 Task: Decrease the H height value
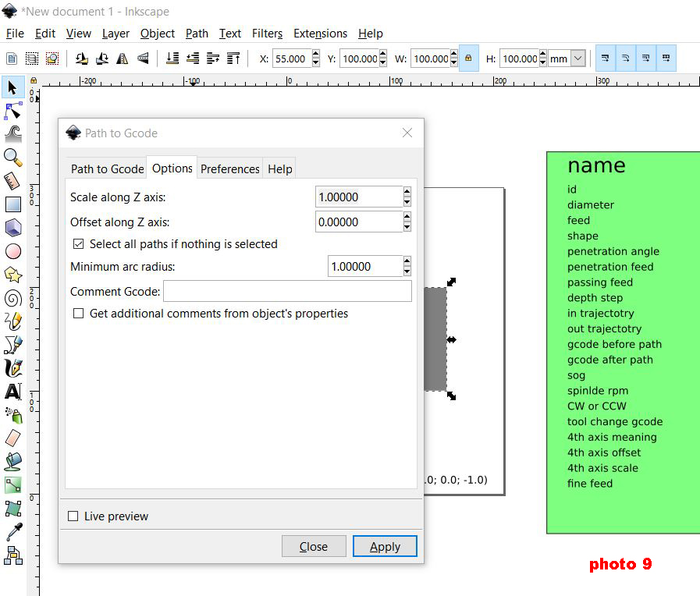[x=543, y=63]
